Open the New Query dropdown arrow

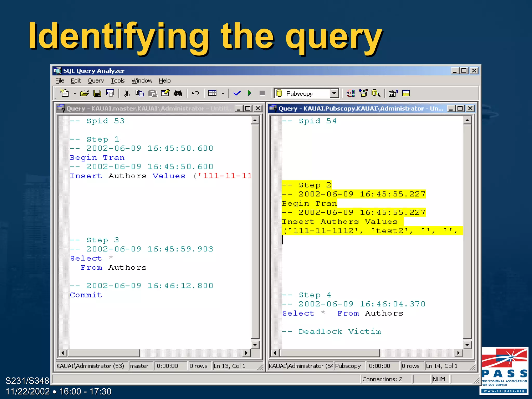click(x=75, y=93)
